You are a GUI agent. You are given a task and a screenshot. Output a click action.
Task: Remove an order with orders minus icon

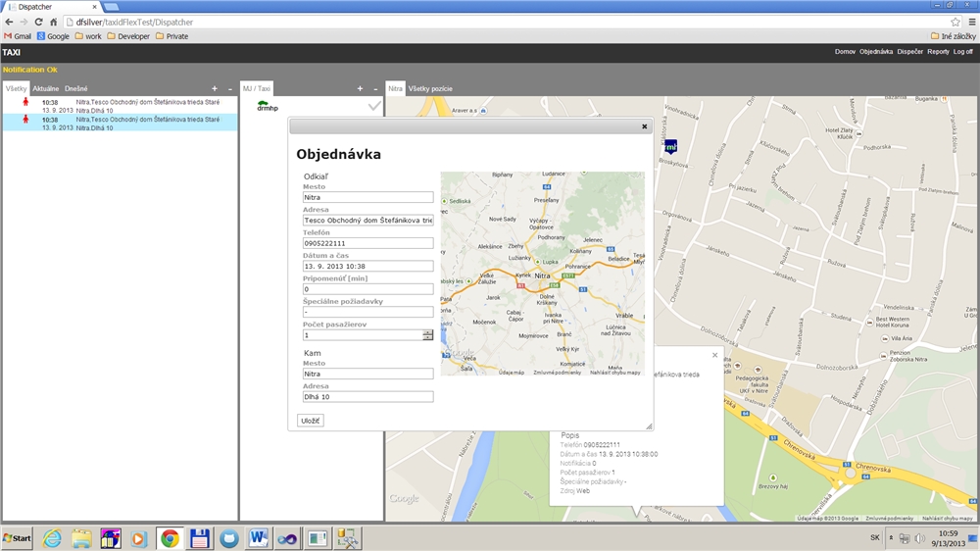tap(230, 89)
